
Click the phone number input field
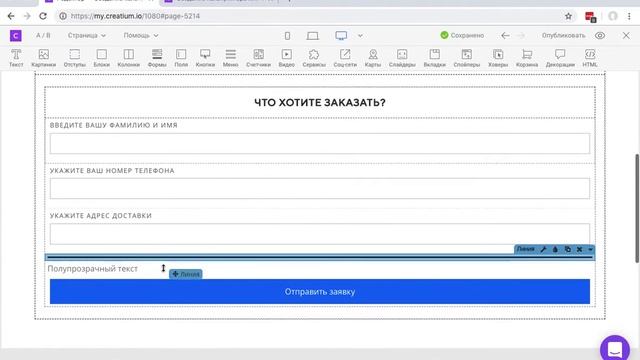[x=320, y=189]
